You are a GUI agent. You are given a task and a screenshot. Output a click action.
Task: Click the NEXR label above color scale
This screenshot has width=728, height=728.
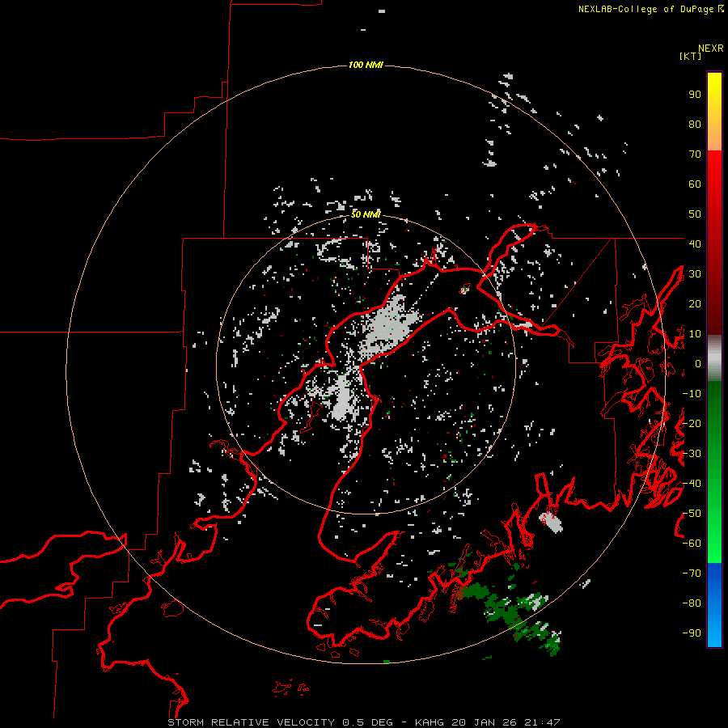click(711, 49)
